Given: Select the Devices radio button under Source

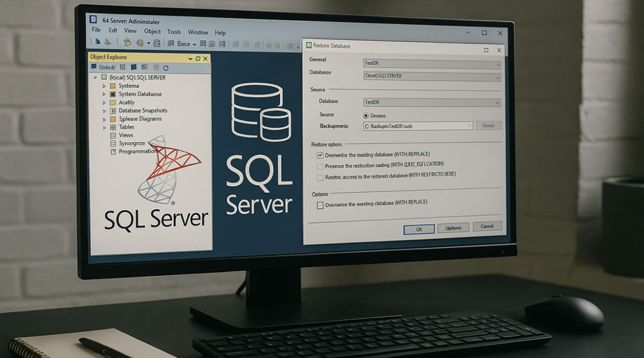Looking at the screenshot, I should point(365,115).
